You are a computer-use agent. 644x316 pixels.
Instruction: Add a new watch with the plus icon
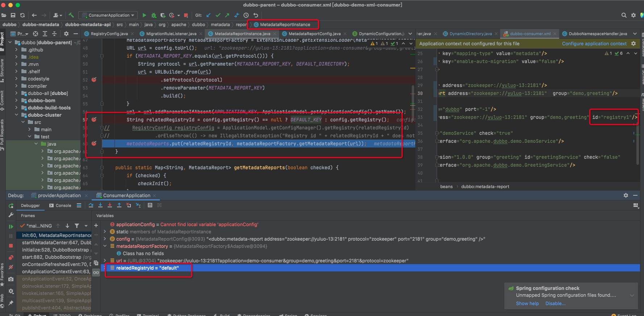pyautogui.click(x=96, y=225)
